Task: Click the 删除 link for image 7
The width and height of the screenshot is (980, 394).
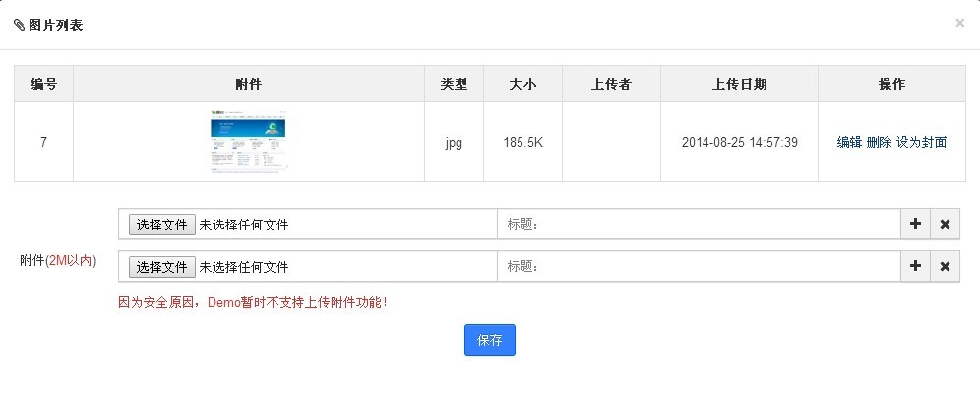Action: [x=879, y=142]
